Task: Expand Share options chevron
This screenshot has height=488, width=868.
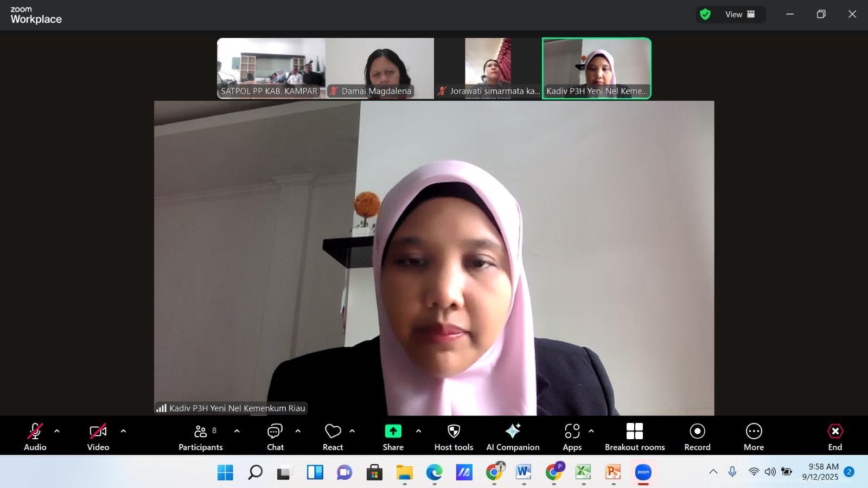Action: [418, 432]
